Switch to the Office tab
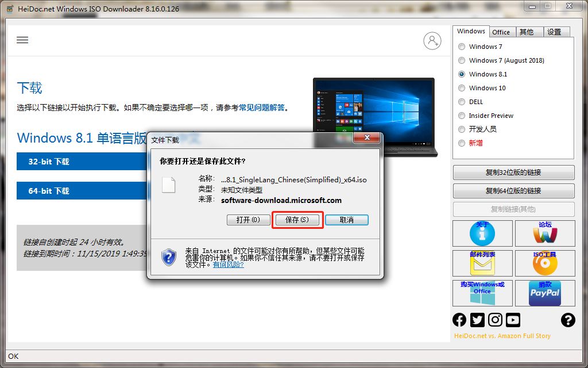This screenshot has width=588, height=368. (501, 32)
